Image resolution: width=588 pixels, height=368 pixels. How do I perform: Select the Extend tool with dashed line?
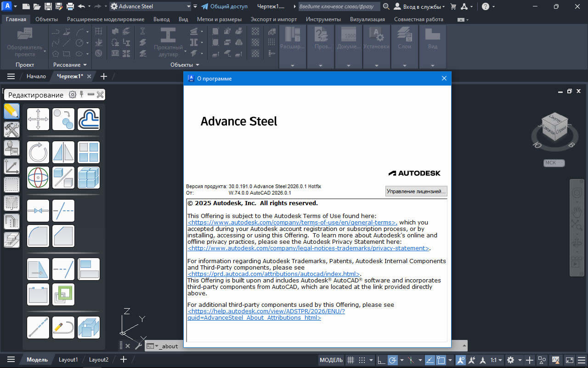click(63, 211)
